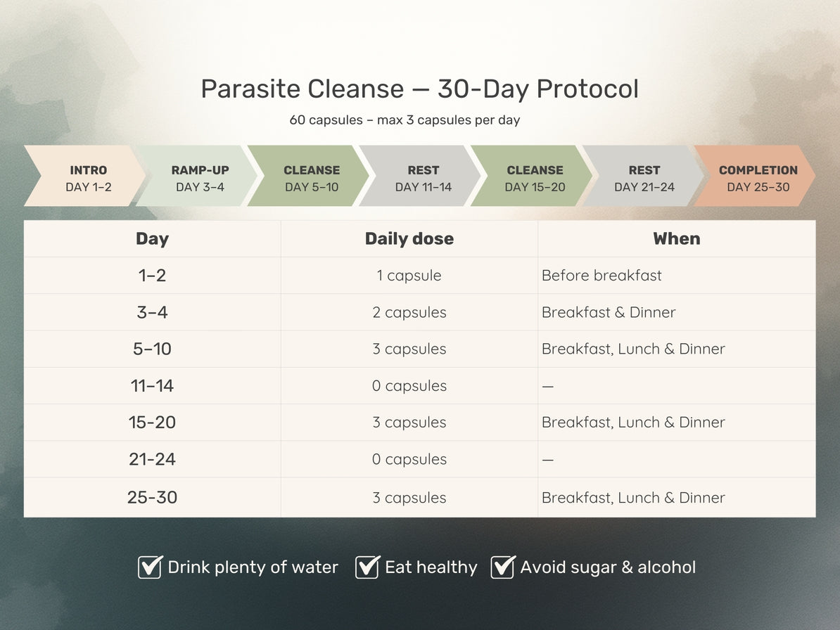Click the When column header
840x630 pixels.
(x=676, y=239)
